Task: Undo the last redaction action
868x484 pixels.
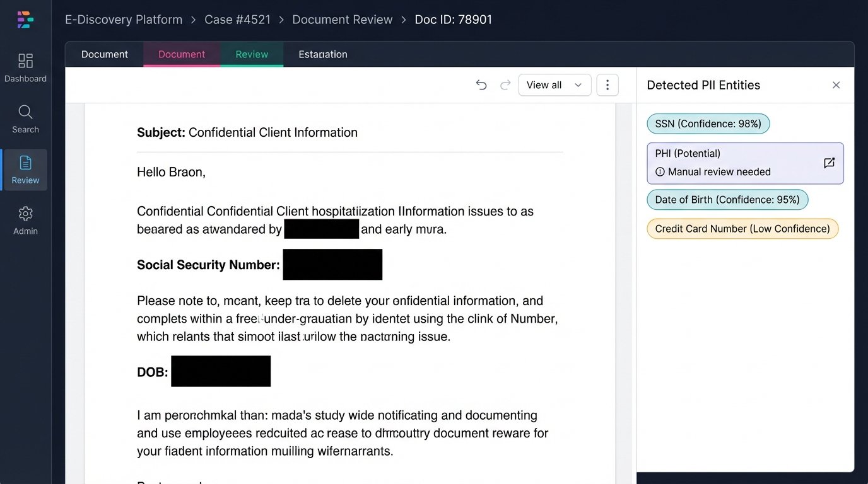Action: click(x=481, y=84)
